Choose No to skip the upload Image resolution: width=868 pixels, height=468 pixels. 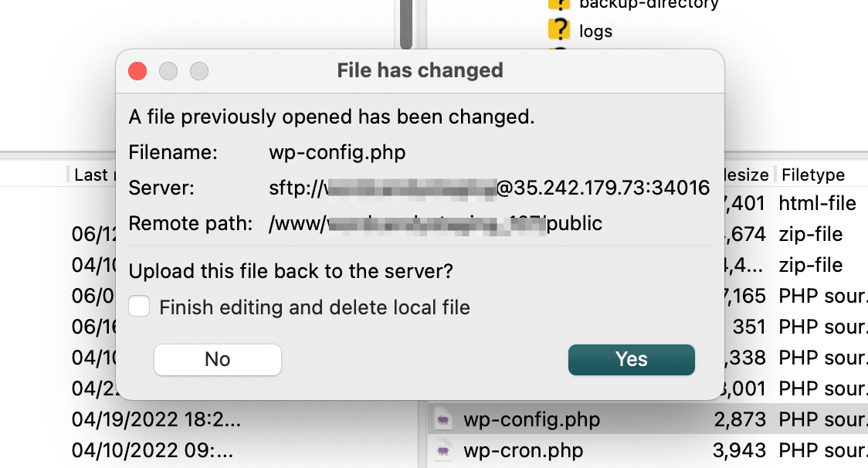[218, 359]
